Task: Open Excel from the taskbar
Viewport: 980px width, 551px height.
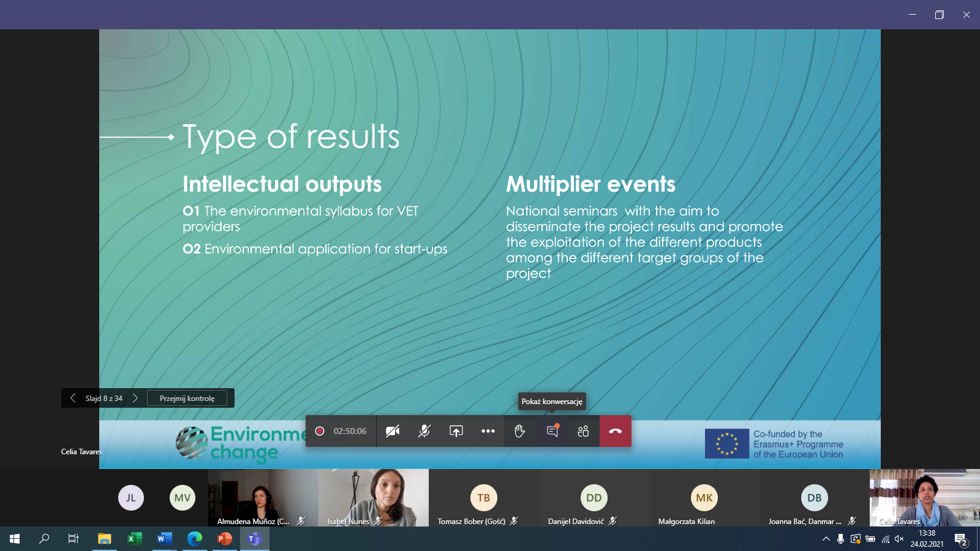Action: tap(134, 539)
